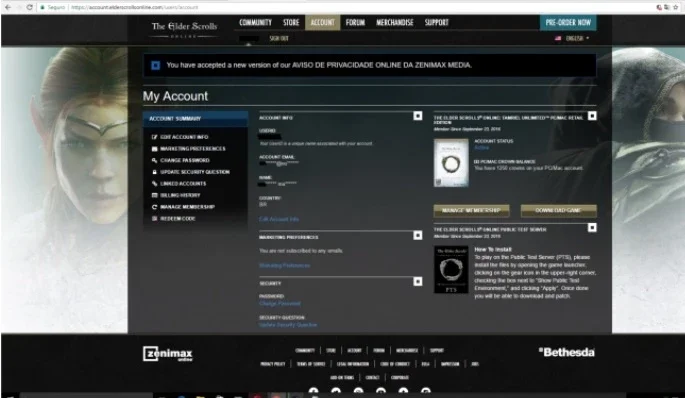Image resolution: width=685 pixels, height=398 pixels.
Task: Open the Store navigation tab
Action: coord(291,22)
